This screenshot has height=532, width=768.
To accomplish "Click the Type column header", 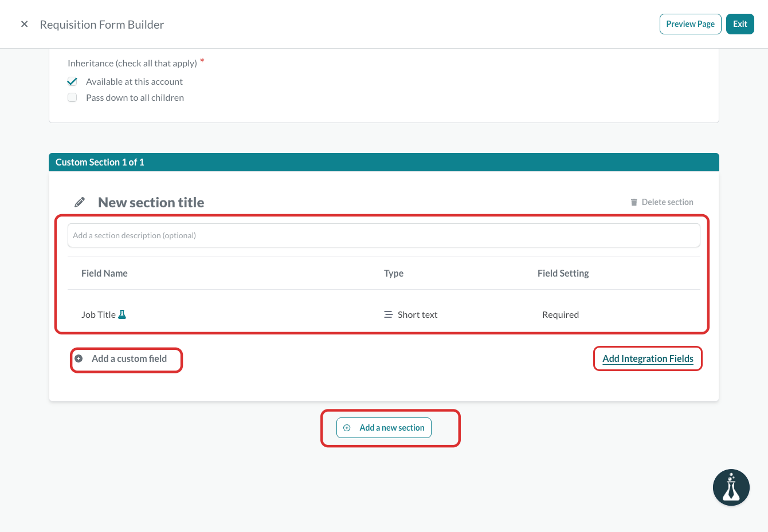I will [394, 273].
